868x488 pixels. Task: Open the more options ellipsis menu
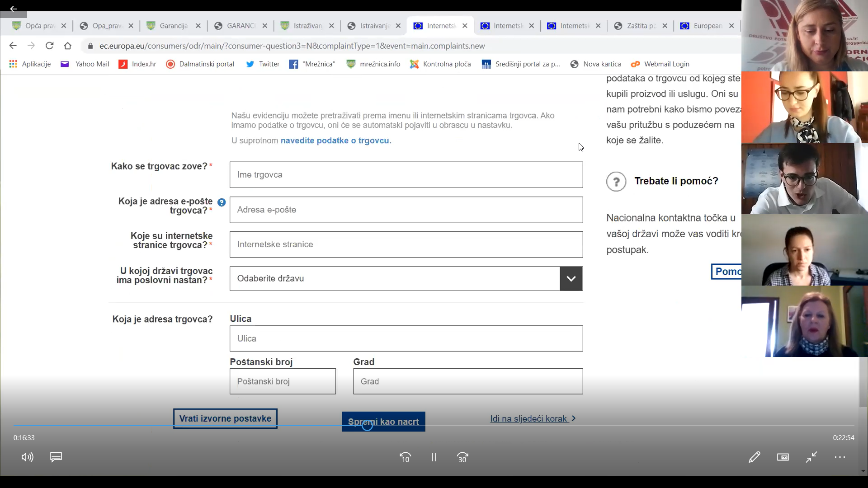[x=840, y=457]
